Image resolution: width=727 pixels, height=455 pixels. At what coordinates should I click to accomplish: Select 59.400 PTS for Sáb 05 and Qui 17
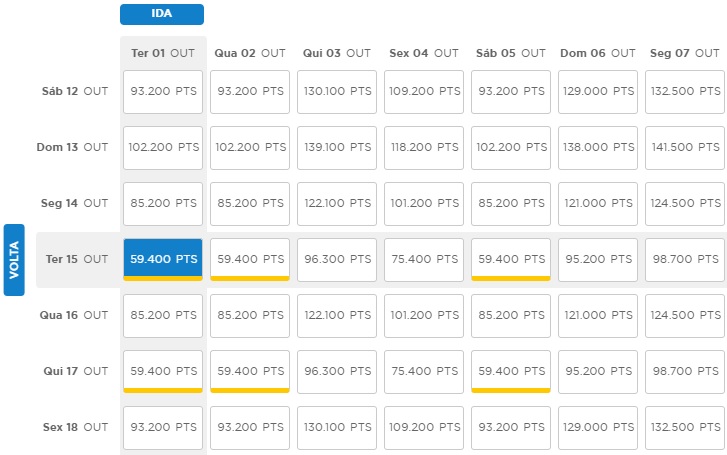[x=510, y=371]
